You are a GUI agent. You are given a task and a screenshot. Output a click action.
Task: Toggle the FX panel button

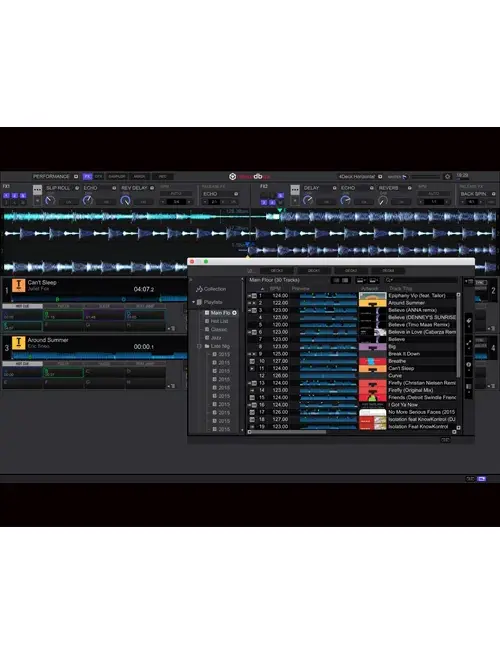point(87,177)
